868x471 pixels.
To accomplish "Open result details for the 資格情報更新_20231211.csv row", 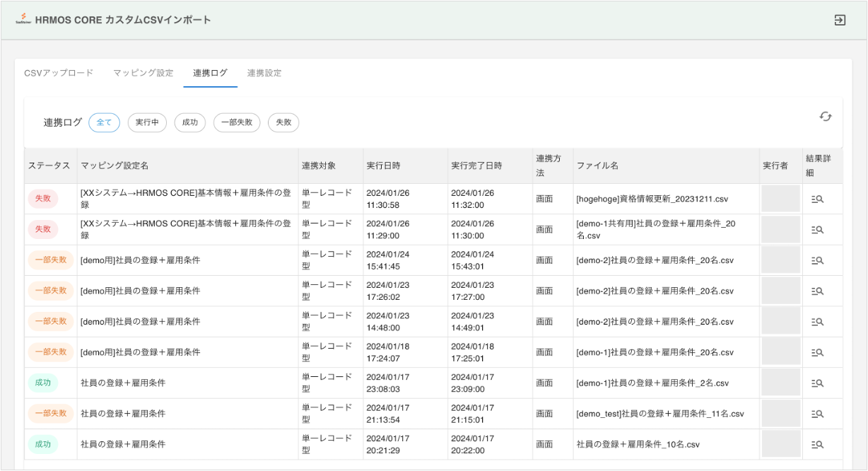I will tap(817, 199).
